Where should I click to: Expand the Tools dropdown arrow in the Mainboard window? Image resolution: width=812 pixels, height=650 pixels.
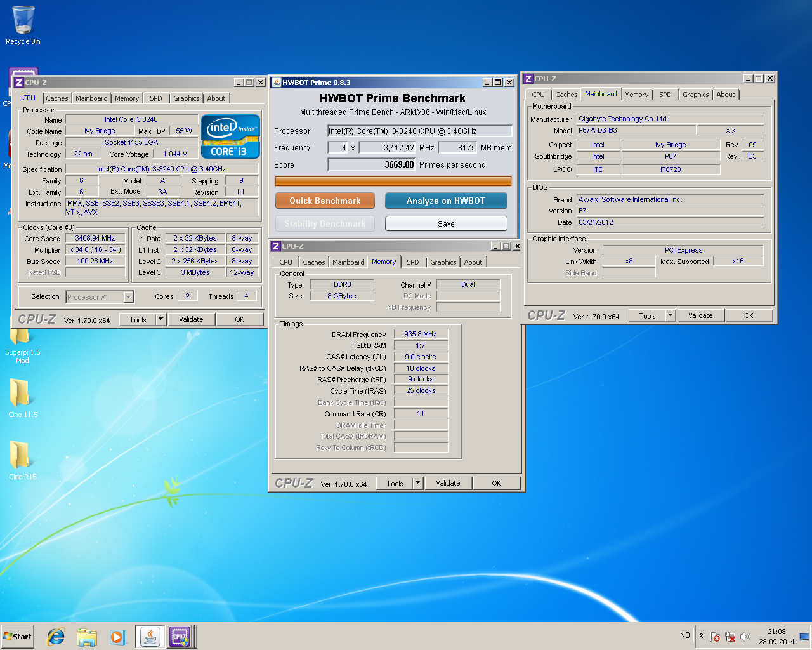click(x=670, y=315)
